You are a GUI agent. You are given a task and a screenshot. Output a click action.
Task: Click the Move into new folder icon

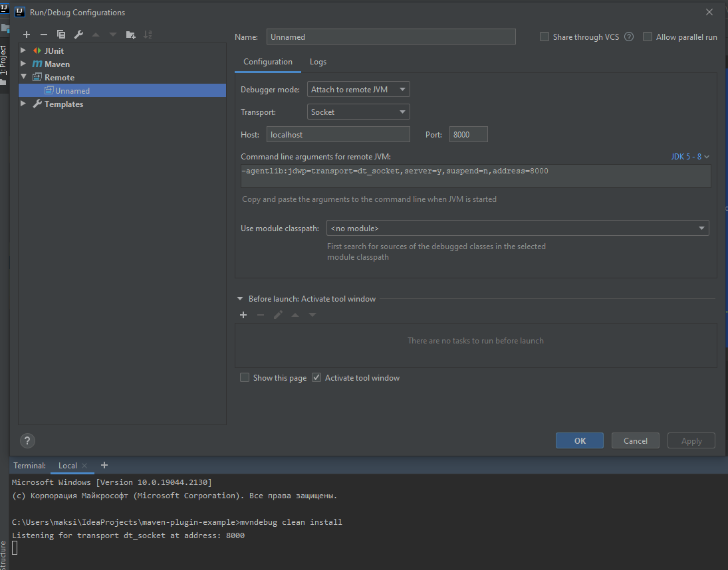pos(130,35)
